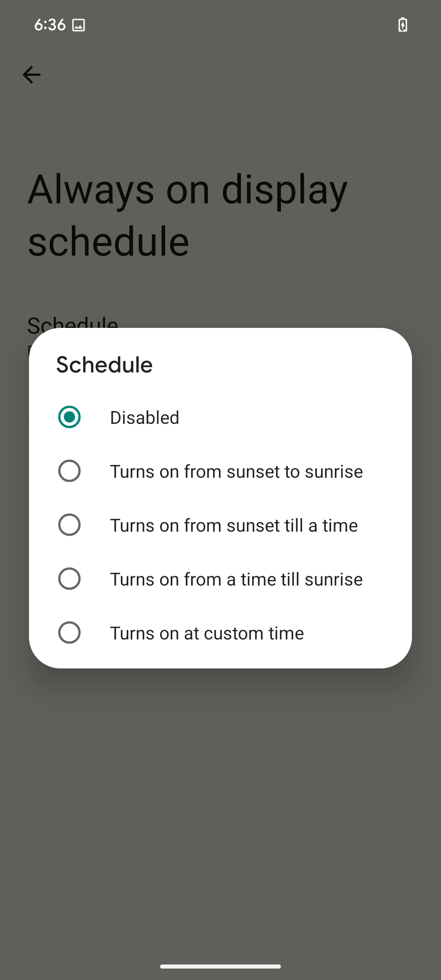Pick "Turns on from sunset till a time" text
441x980 pixels.
coord(234,526)
